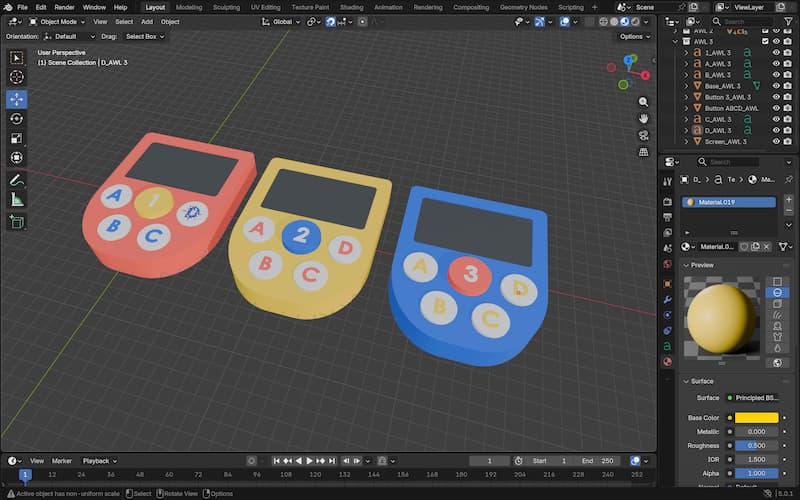Toggle proportional editing in viewport header
800x500 pixels.
tap(362, 22)
